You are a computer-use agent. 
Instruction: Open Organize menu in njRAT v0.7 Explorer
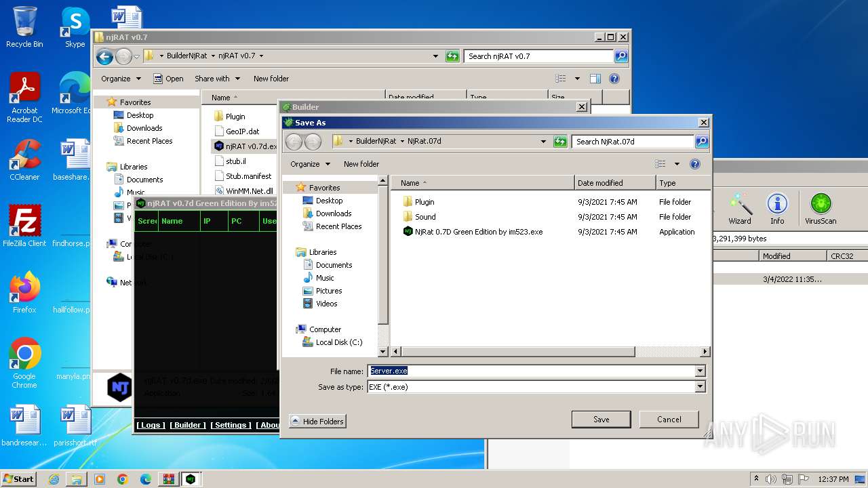click(x=121, y=79)
